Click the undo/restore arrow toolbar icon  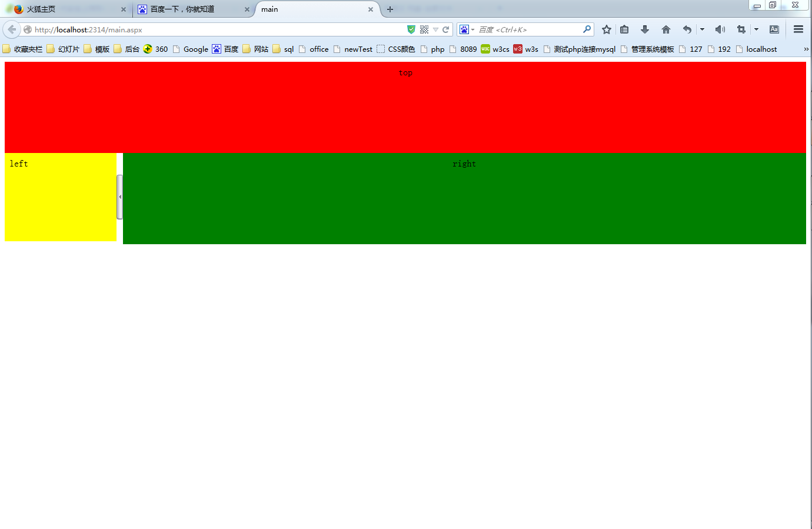tap(687, 29)
